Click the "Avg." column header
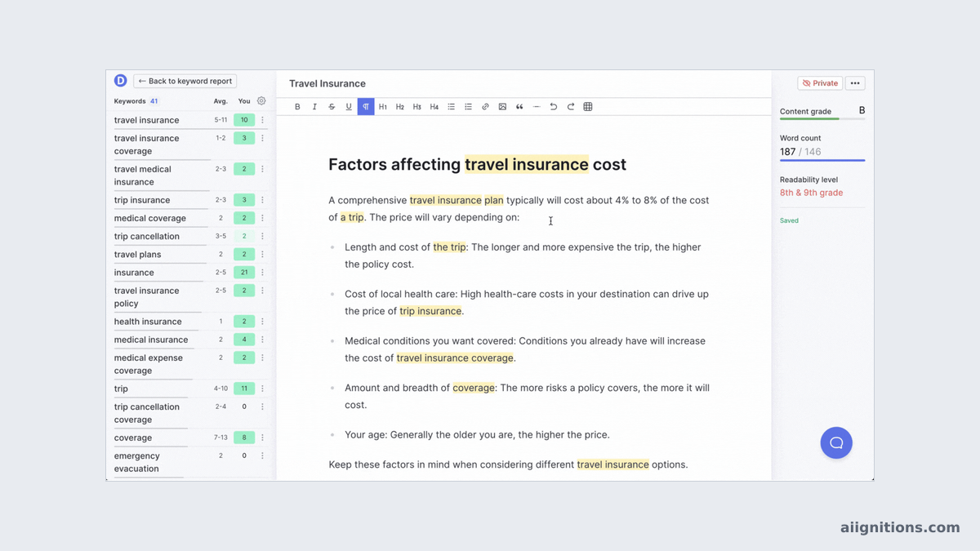980x551 pixels. [x=220, y=101]
